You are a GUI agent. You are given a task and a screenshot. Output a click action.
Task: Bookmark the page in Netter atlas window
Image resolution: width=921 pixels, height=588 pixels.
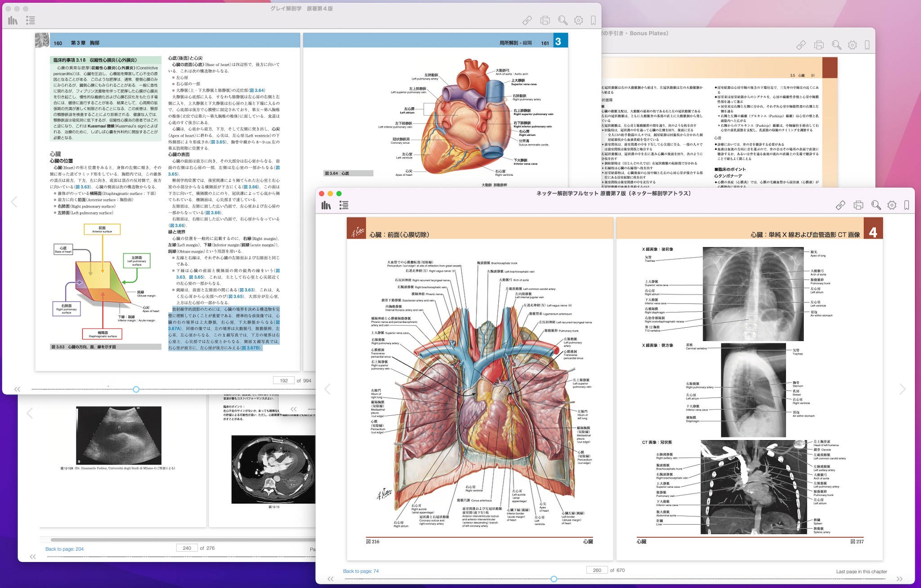click(x=907, y=205)
